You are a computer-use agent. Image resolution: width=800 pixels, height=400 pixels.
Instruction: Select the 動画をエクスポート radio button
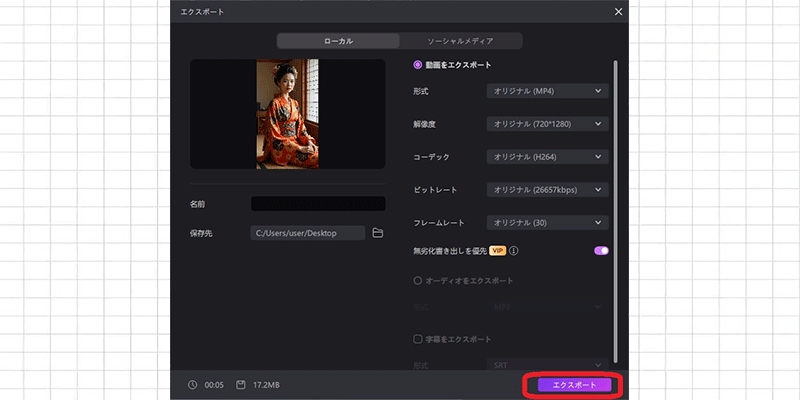pos(418,65)
